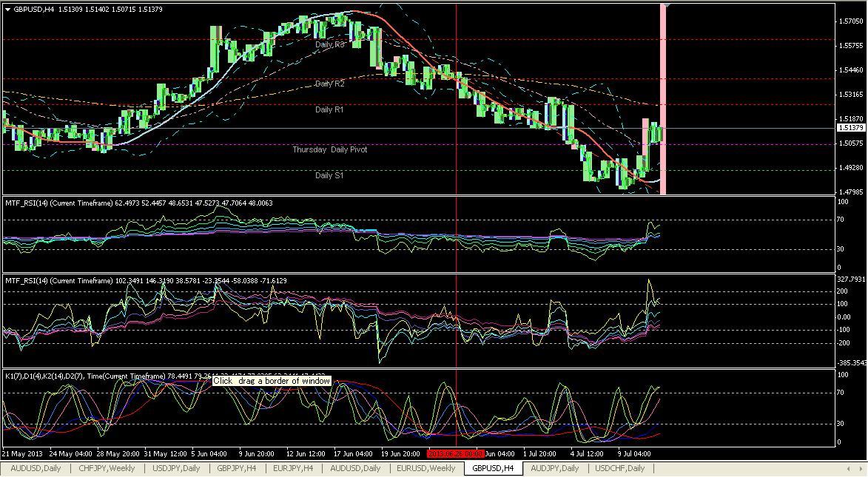Switch to the CHFJPY,Weekly chart tab
The image size is (868, 477).
tap(107, 468)
